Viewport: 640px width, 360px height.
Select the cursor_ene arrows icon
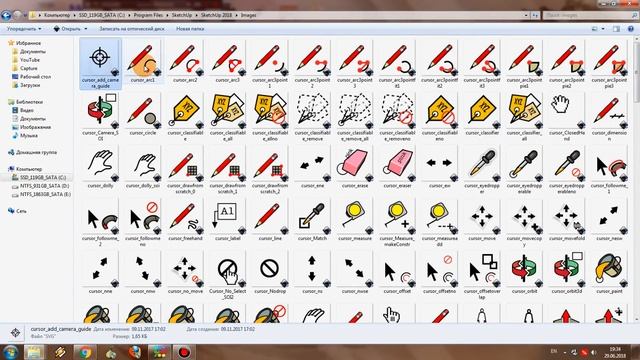313,164
